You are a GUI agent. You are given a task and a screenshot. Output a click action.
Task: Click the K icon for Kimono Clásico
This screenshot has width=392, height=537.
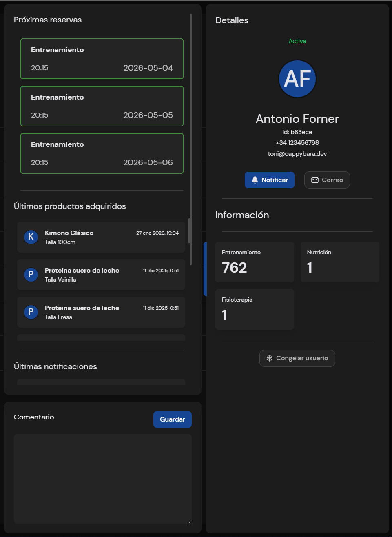click(x=31, y=237)
